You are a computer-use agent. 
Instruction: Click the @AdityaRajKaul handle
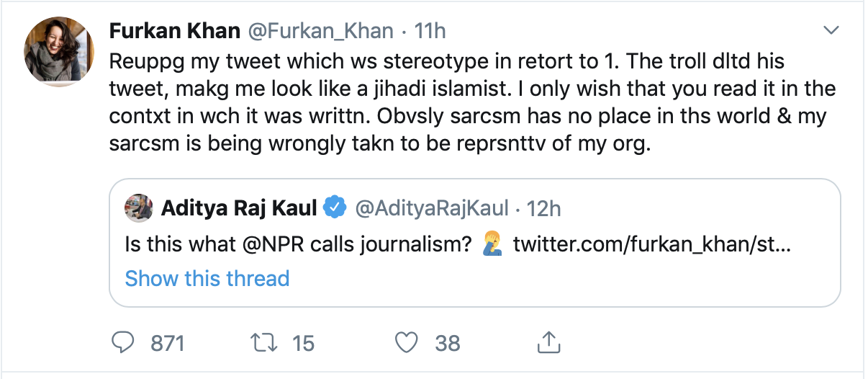(x=431, y=208)
